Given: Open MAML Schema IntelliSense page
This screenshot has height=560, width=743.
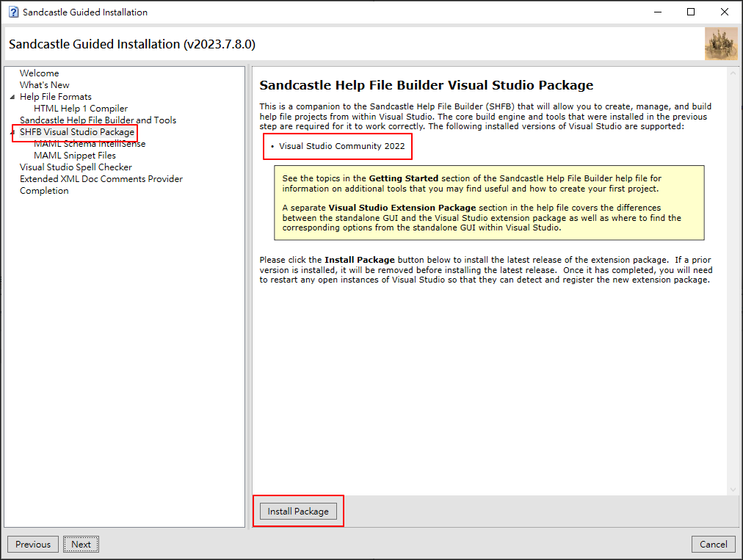Looking at the screenshot, I should click(90, 144).
